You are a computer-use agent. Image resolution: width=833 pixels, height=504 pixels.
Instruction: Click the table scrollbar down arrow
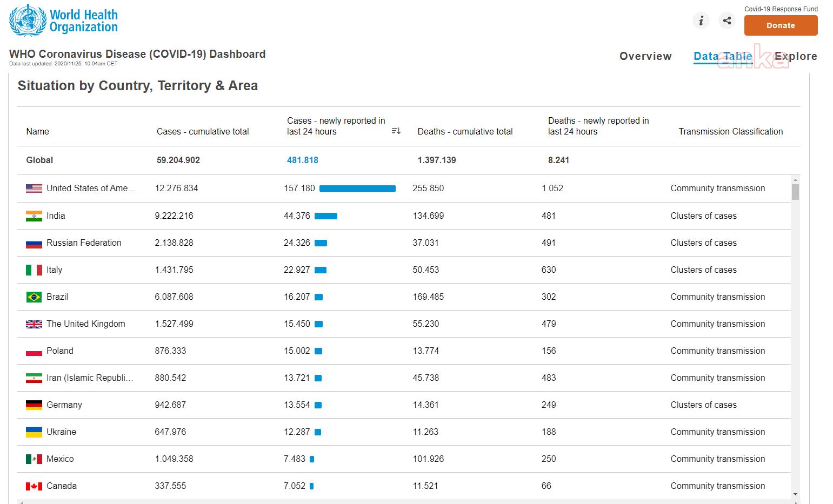(x=795, y=494)
